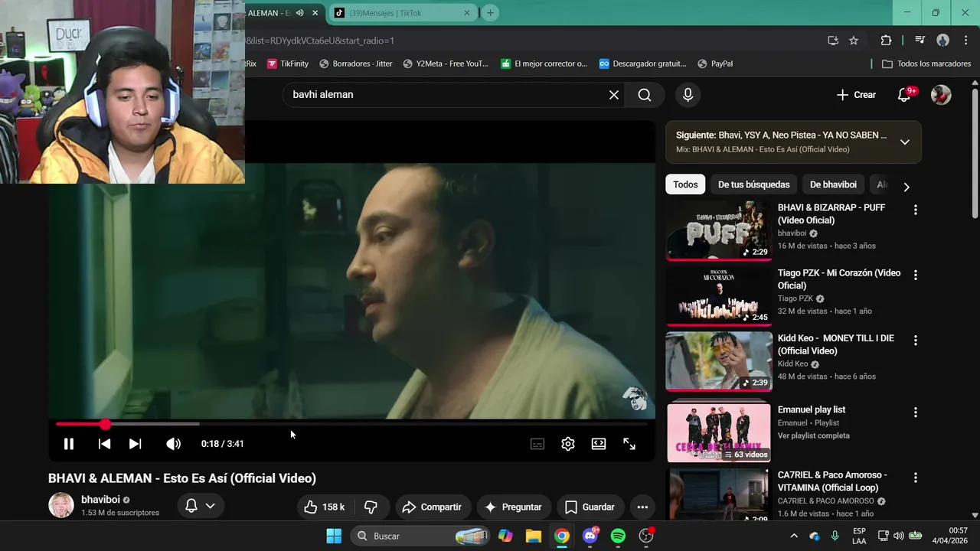Select the De tus búsquedas chip
The height and width of the screenshot is (551, 980).
753,184
